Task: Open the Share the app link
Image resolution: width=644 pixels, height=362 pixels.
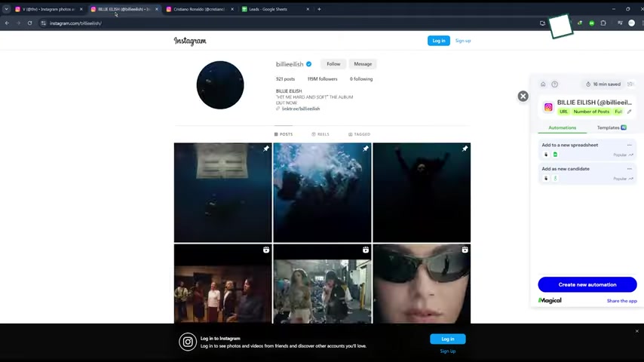Action: (622, 301)
